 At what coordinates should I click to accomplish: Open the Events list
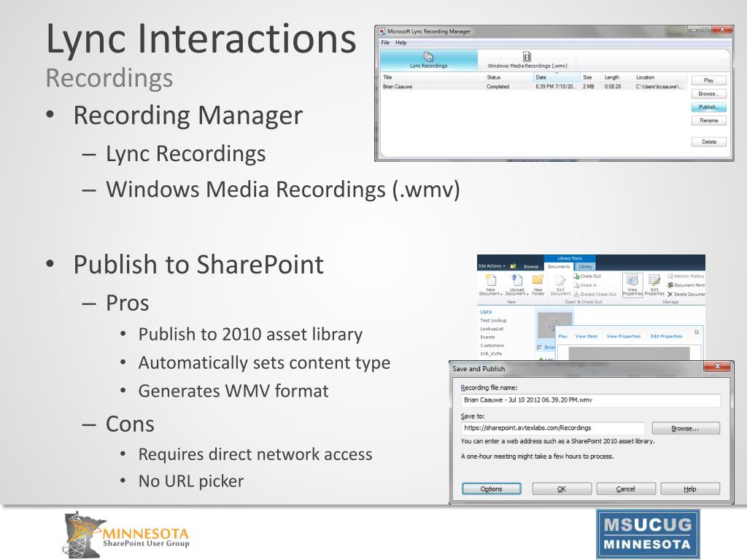487,337
